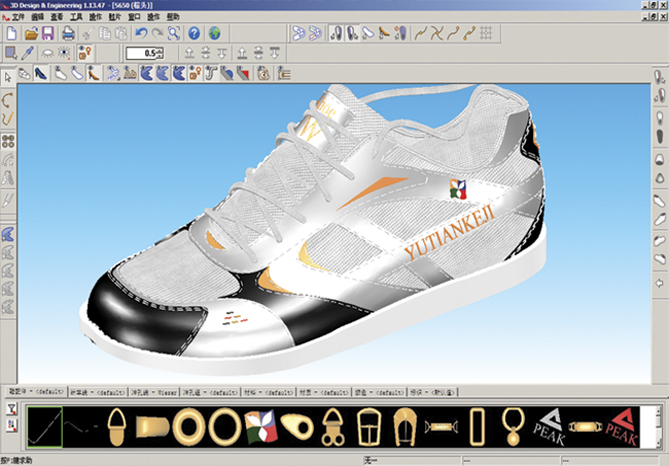Save the project with the purple floppy disk icon
This screenshot has width=669, height=466.
[47, 33]
